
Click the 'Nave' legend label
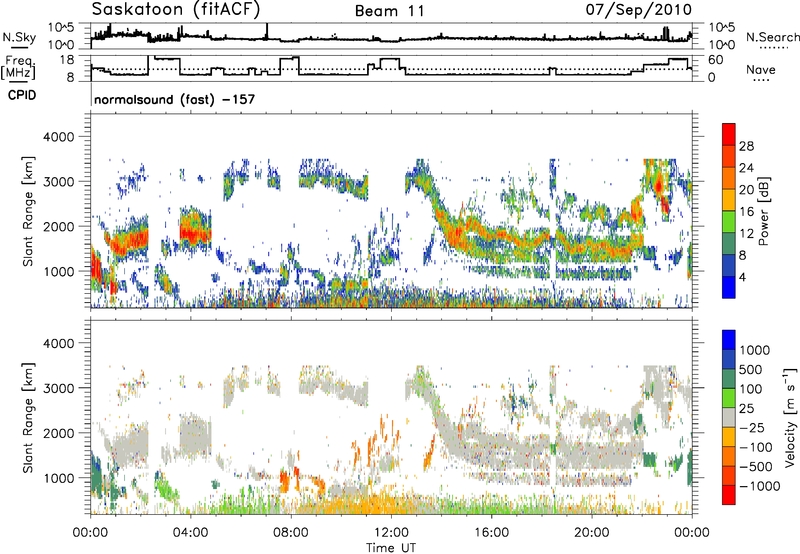761,69
